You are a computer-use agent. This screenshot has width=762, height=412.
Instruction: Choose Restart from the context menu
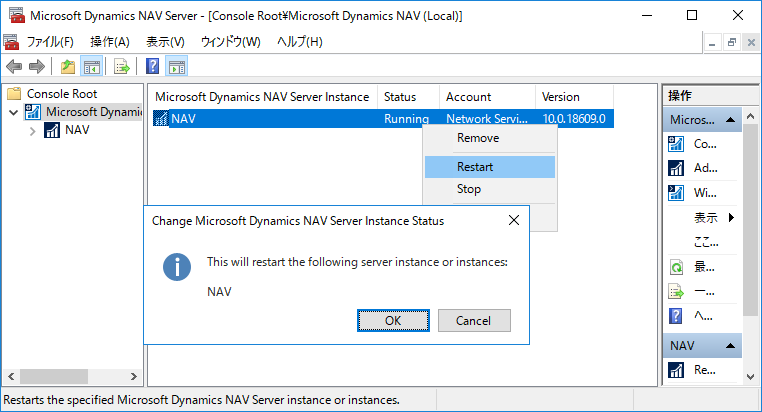(490, 167)
